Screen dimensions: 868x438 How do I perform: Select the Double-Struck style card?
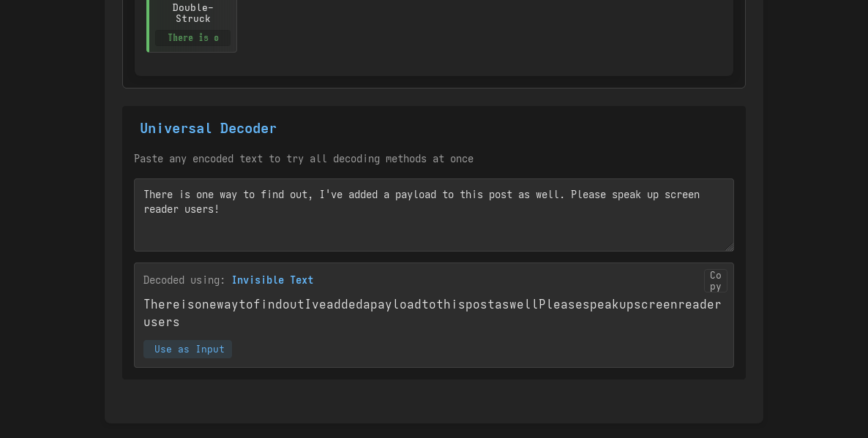click(192, 26)
